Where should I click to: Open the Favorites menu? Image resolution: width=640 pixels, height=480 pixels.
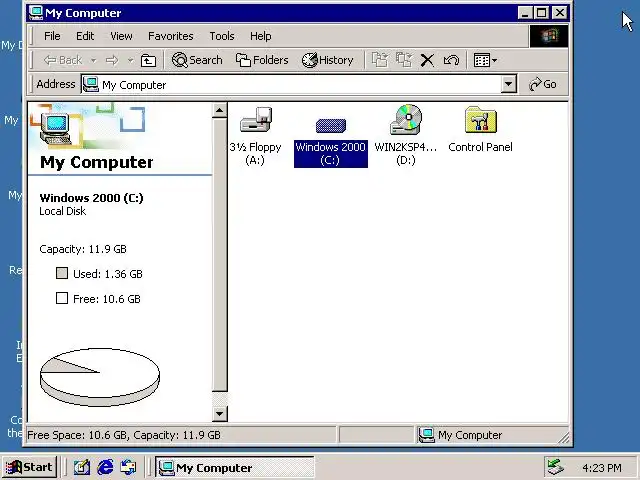point(171,36)
